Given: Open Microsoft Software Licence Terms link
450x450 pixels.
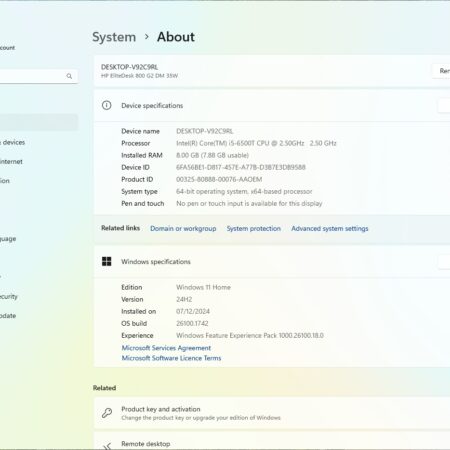Looking at the screenshot, I should click(171, 358).
